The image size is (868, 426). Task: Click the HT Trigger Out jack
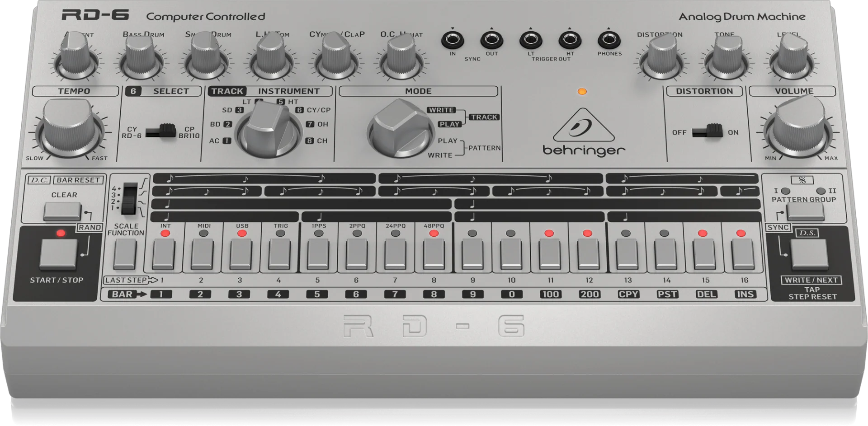(x=570, y=40)
